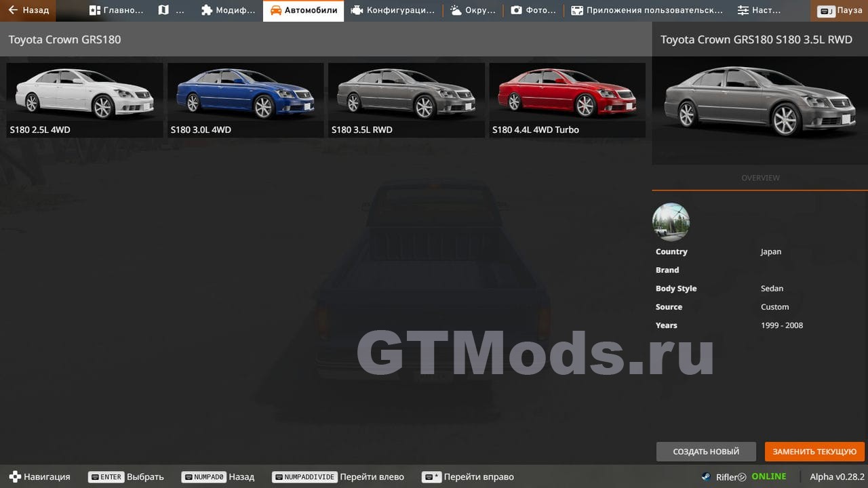Click the ENTER Выбрать hint
This screenshot has width=868, height=488.
click(x=126, y=476)
